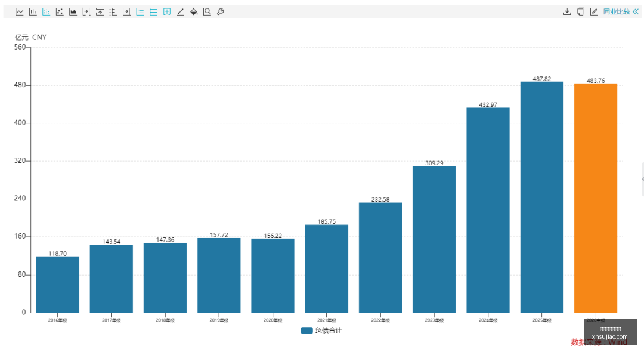Toggle the blue horizontal gridlines icon
This screenshot has height=352, width=644.
pyautogui.click(x=153, y=12)
